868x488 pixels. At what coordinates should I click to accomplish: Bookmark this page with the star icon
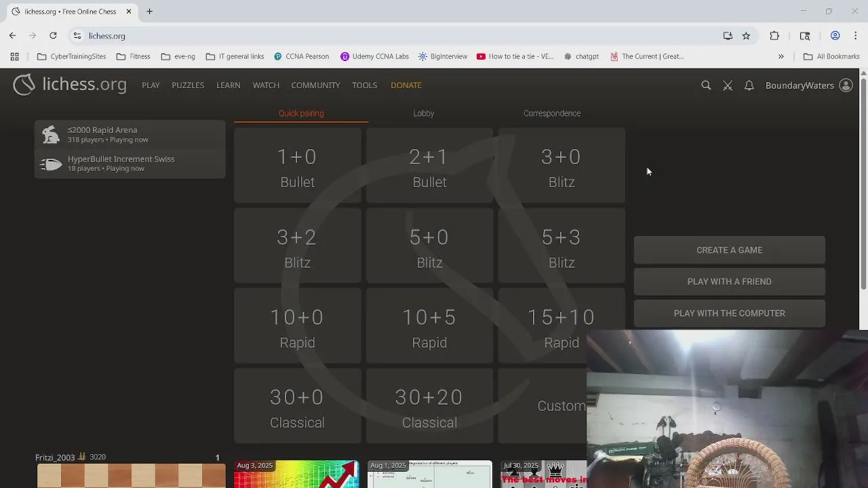coord(746,36)
